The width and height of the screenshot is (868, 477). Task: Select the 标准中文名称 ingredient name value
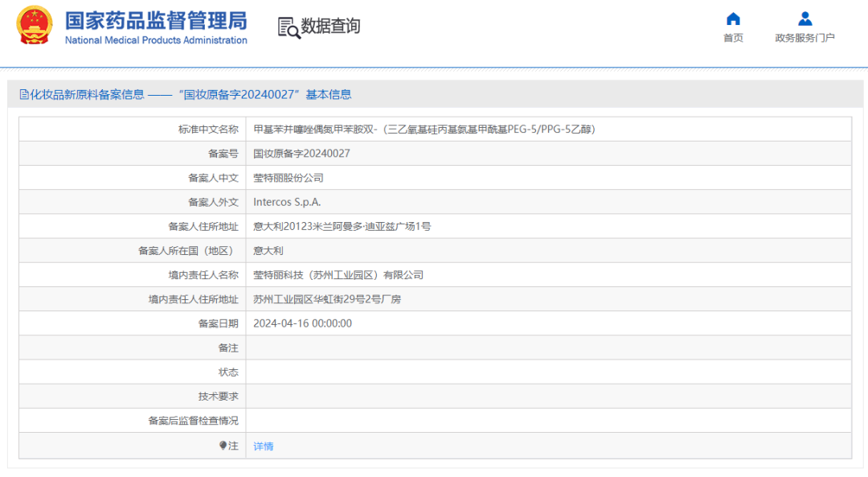tap(424, 129)
